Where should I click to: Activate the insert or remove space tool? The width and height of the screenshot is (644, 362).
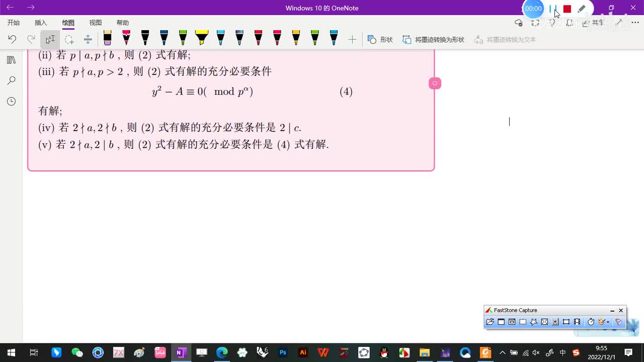coord(88,39)
